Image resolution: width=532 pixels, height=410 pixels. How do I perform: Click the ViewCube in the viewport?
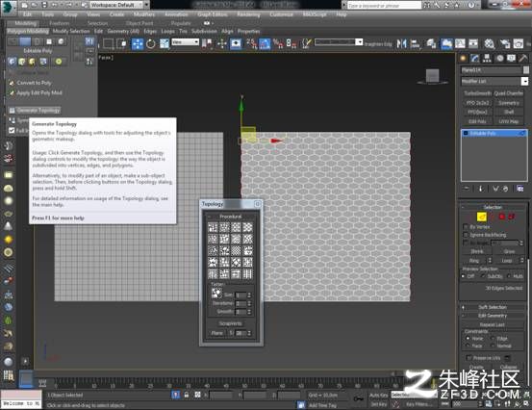tap(433, 76)
